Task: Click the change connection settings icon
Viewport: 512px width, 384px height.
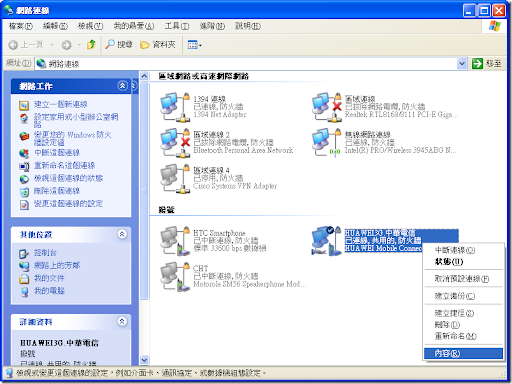Action: click(x=24, y=204)
